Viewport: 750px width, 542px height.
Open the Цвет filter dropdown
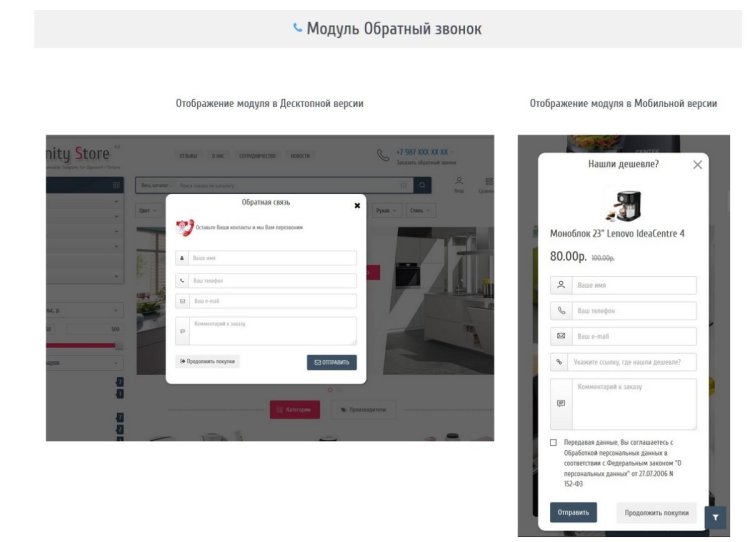[x=147, y=210]
